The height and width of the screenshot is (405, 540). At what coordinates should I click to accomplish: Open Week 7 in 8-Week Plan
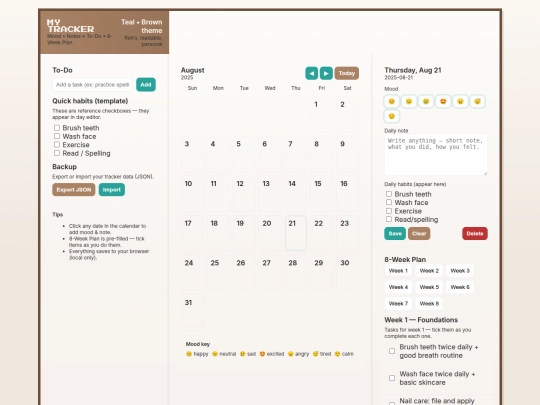(x=398, y=303)
